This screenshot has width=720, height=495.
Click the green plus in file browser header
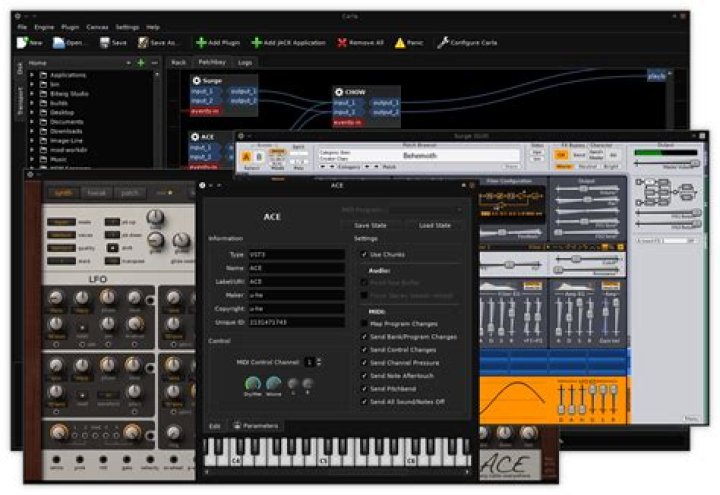pos(141,63)
